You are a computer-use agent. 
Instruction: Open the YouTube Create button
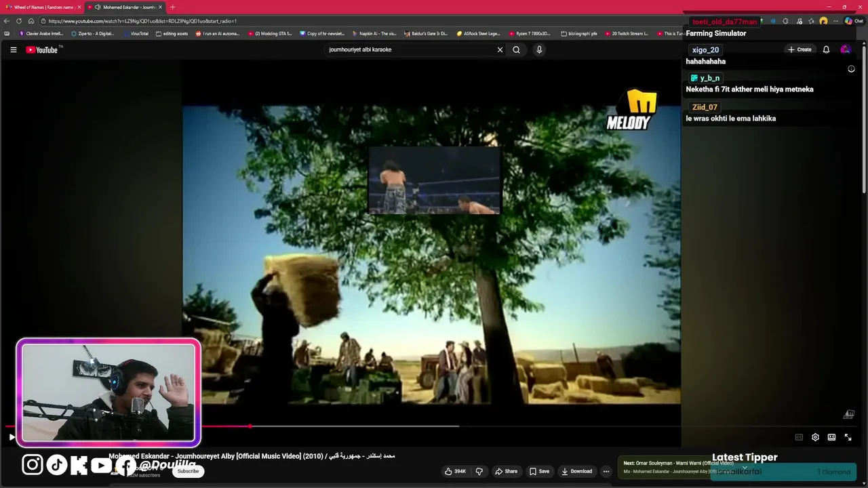[x=800, y=49]
